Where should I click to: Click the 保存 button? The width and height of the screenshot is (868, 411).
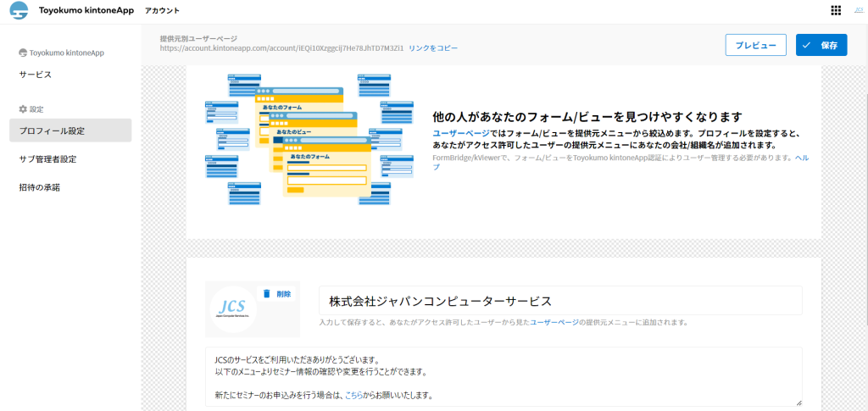pos(821,46)
